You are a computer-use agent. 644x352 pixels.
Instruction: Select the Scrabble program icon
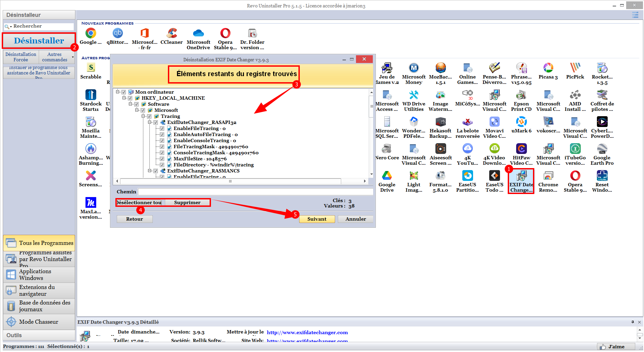click(x=91, y=68)
